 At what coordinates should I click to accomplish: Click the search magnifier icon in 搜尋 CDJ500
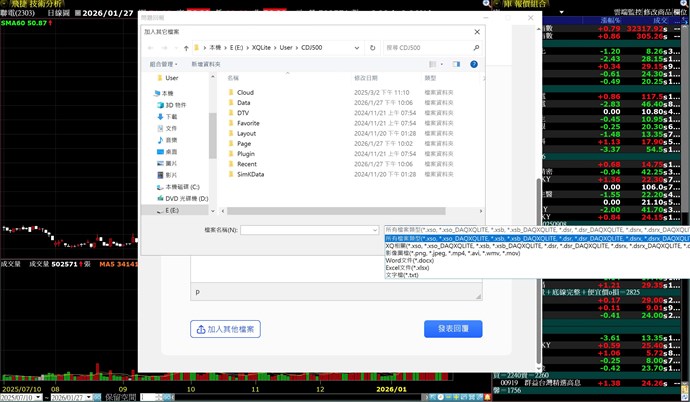[x=476, y=48]
